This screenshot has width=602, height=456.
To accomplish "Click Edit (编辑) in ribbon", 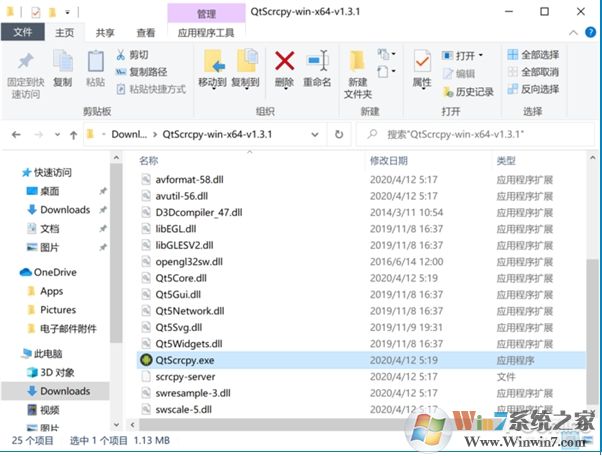I will point(459,73).
